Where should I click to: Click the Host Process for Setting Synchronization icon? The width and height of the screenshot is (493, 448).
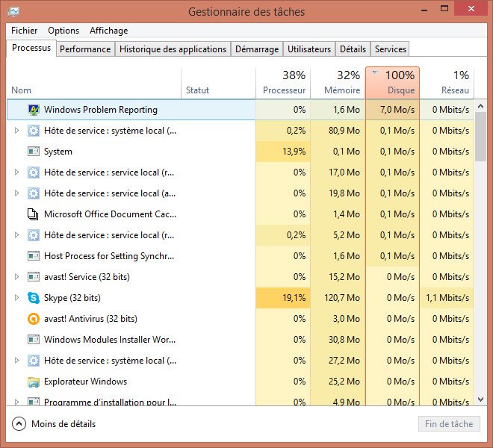point(34,256)
